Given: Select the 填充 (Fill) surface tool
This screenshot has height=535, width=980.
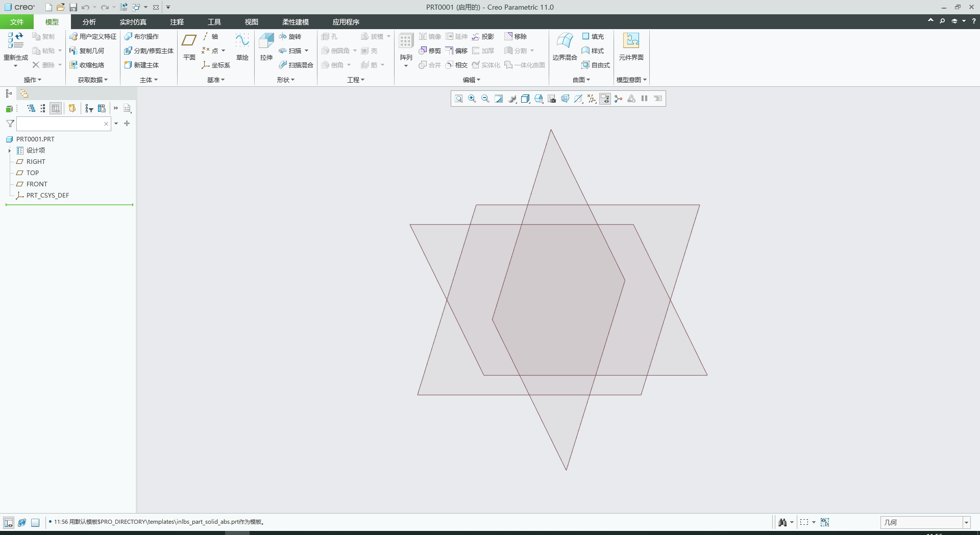Looking at the screenshot, I should tap(593, 36).
